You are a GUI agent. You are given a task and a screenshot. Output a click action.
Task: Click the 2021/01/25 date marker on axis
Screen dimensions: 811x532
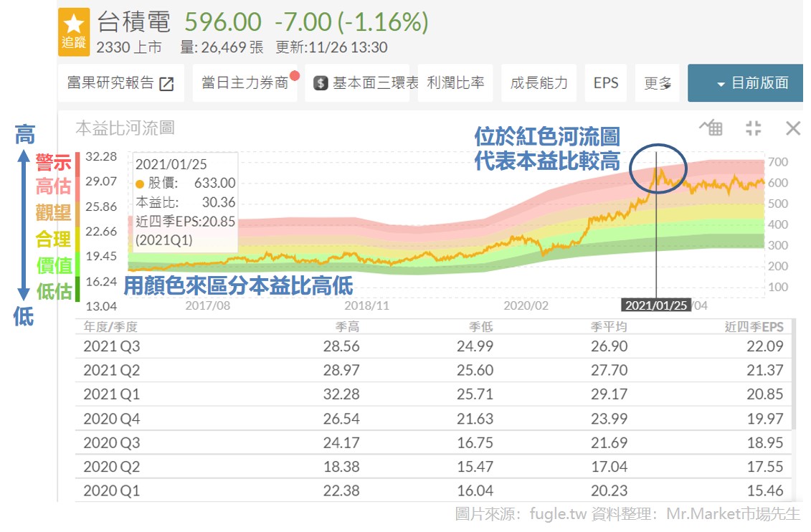(656, 305)
